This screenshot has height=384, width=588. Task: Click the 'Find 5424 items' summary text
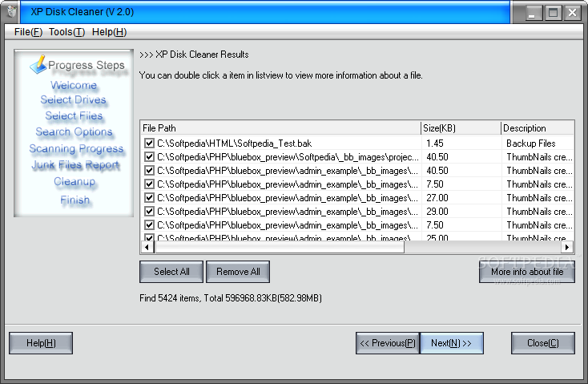tap(230, 298)
